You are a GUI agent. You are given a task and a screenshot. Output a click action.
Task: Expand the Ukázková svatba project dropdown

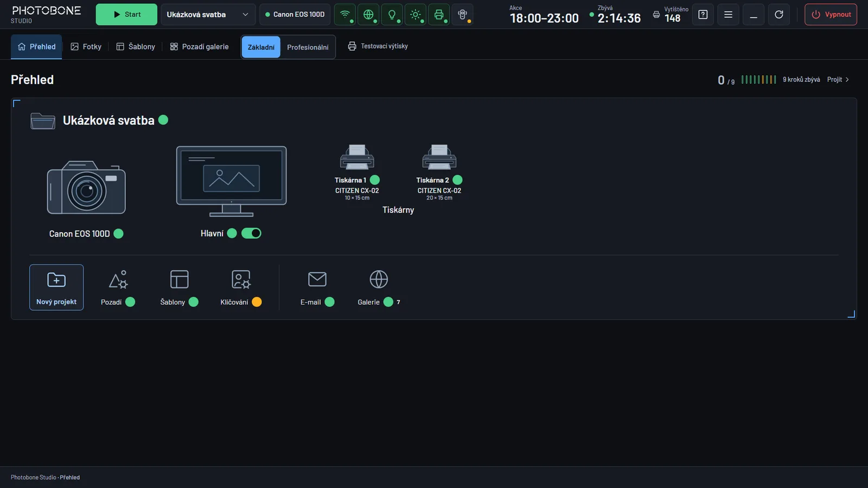208,15
